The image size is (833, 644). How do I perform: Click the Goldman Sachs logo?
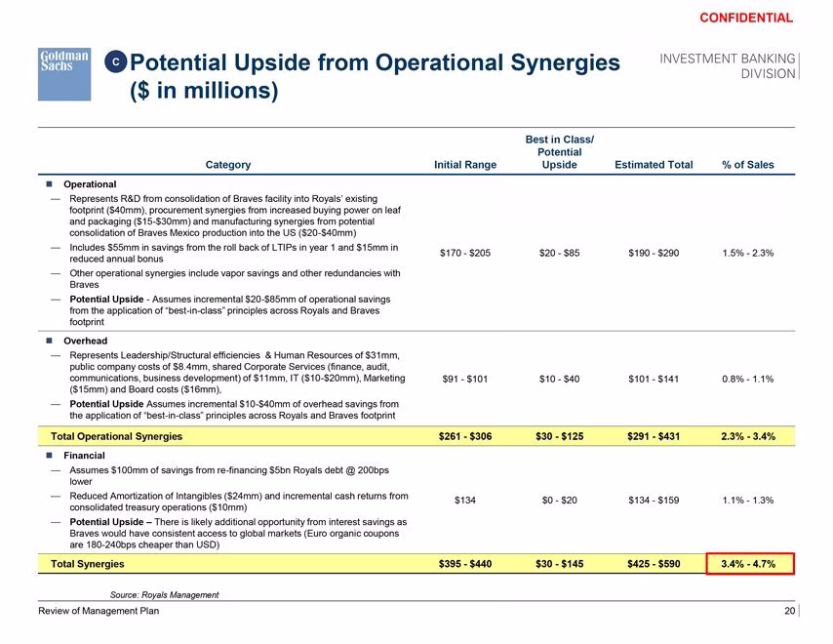[64, 74]
